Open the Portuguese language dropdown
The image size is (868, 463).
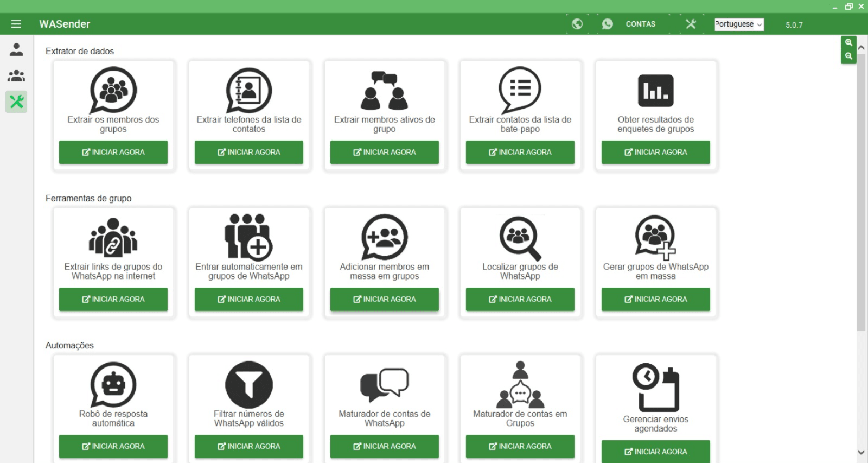739,24
